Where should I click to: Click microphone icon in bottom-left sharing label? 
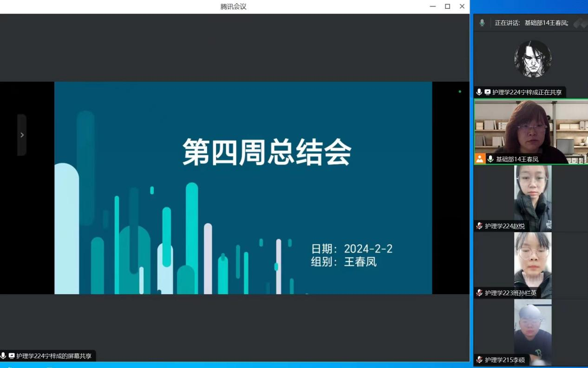click(x=4, y=356)
